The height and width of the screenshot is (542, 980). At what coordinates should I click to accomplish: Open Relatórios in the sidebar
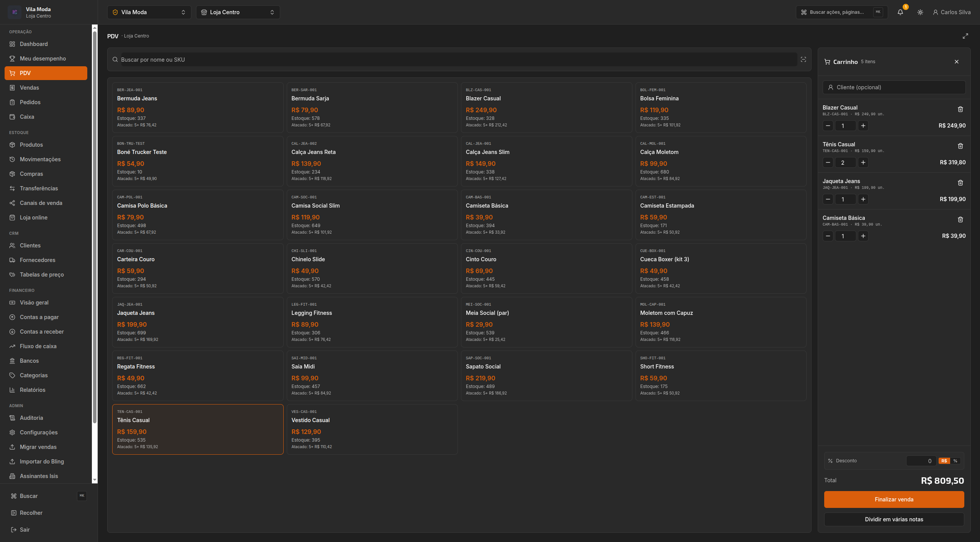tap(46, 390)
